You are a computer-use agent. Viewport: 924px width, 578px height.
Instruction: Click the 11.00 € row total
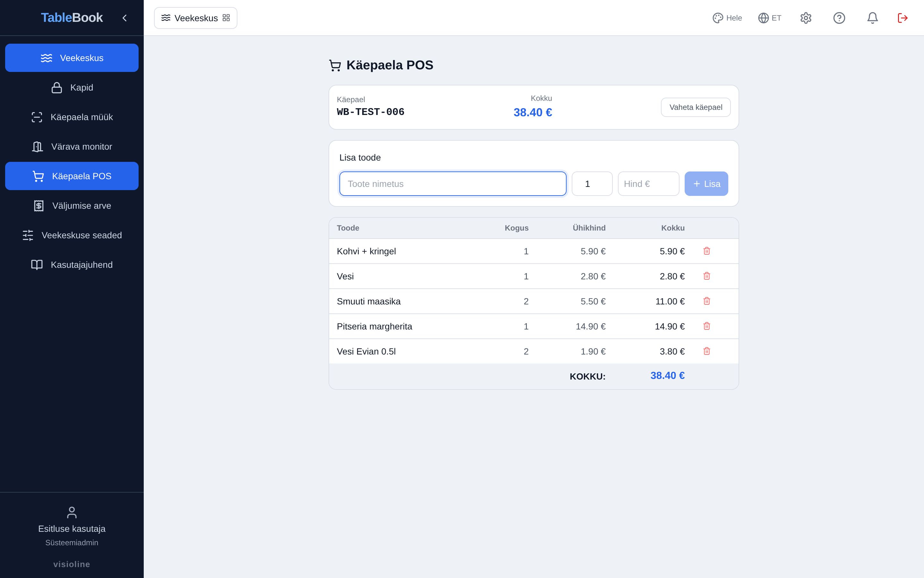click(x=670, y=301)
